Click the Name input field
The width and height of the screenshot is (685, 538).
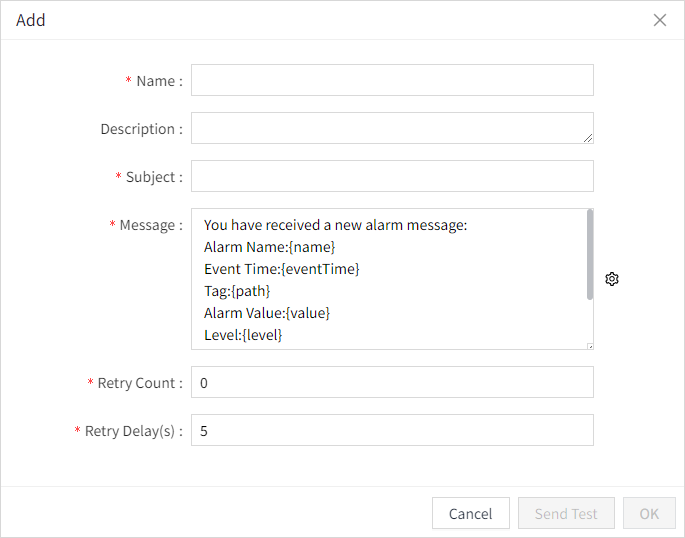[392, 80]
